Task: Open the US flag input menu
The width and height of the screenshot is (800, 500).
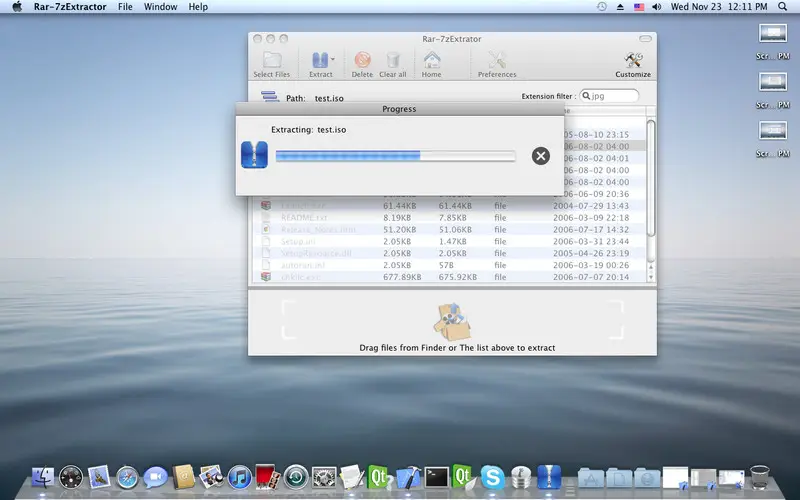Action: (639, 7)
